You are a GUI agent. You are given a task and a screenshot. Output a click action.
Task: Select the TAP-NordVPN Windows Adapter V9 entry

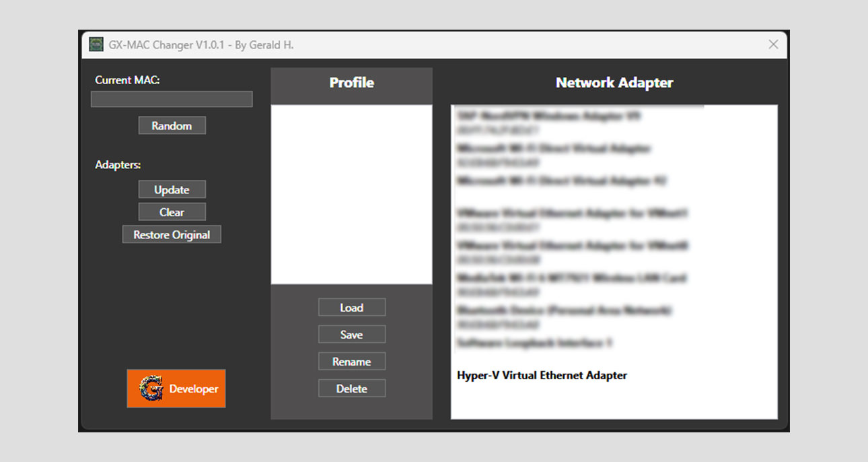[548, 116]
